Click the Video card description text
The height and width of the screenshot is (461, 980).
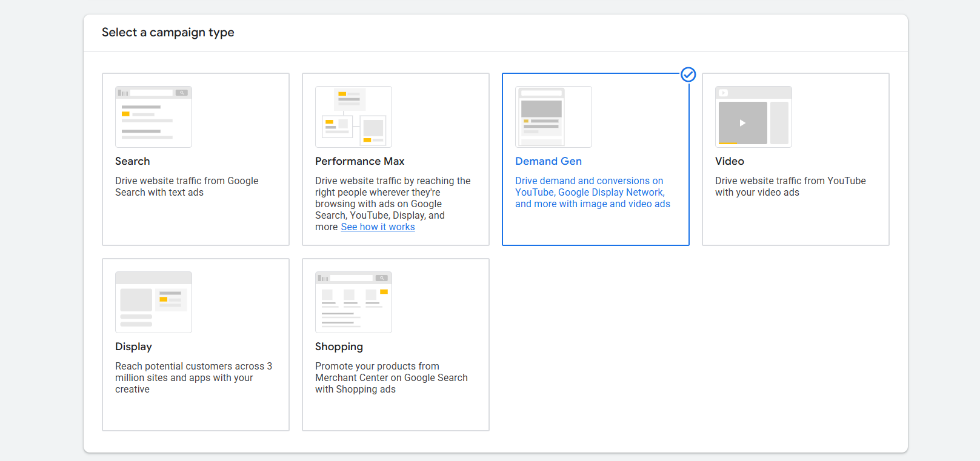pyautogui.click(x=790, y=187)
